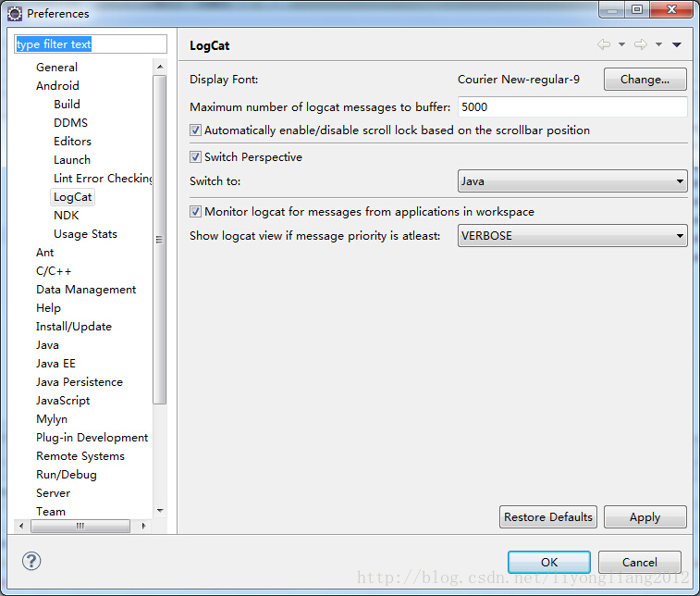Image resolution: width=700 pixels, height=596 pixels.
Task: Open the message priority VERBOSE dropdown
Action: (x=572, y=235)
